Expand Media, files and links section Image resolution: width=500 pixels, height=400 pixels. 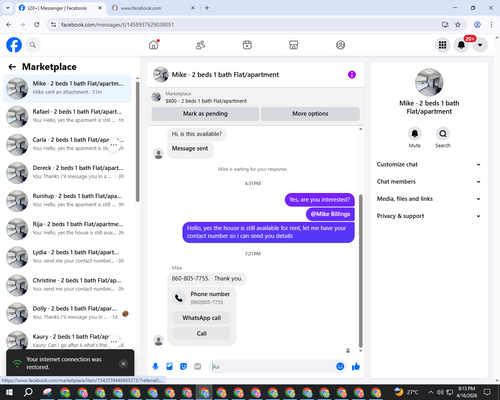(x=429, y=199)
